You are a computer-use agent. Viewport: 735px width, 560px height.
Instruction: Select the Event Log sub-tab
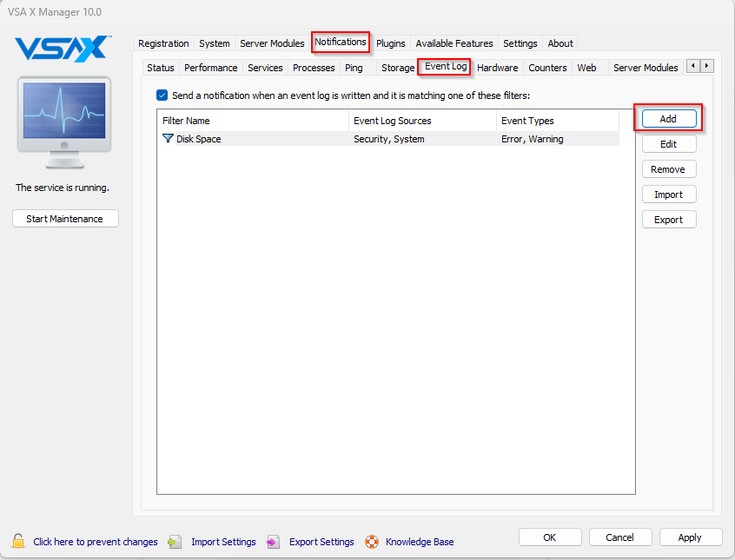[x=446, y=66]
